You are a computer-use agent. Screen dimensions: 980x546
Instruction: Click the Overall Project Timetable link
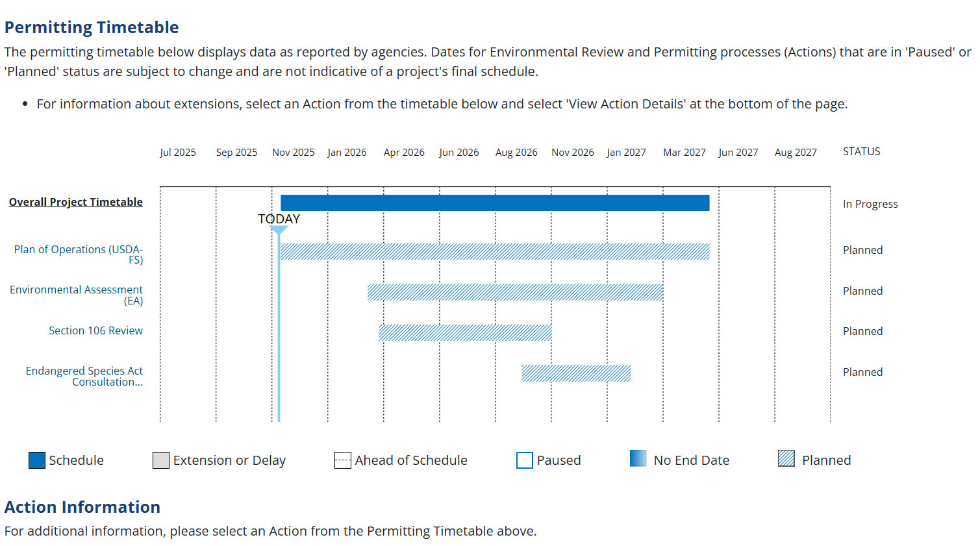pos(75,202)
